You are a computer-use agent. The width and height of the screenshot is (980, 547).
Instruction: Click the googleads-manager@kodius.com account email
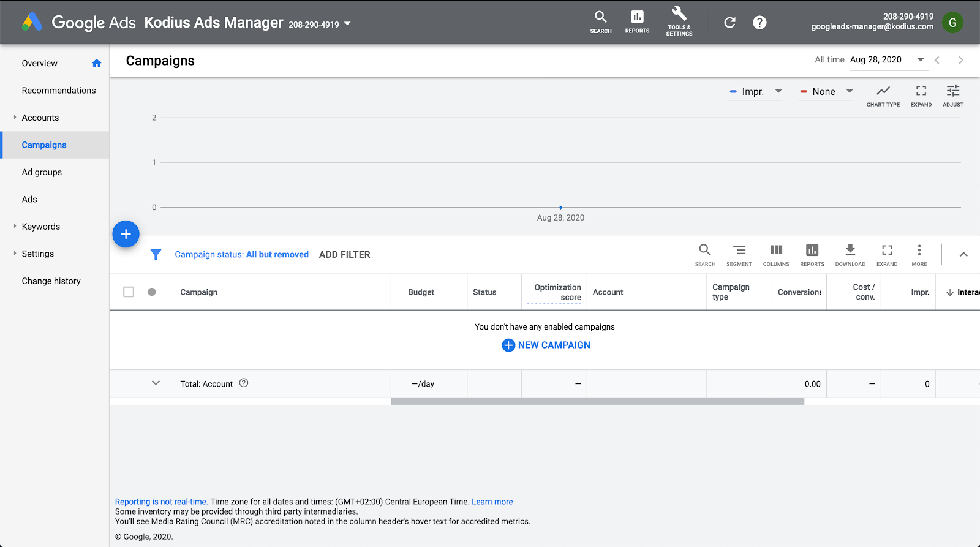click(x=872, y=27)
